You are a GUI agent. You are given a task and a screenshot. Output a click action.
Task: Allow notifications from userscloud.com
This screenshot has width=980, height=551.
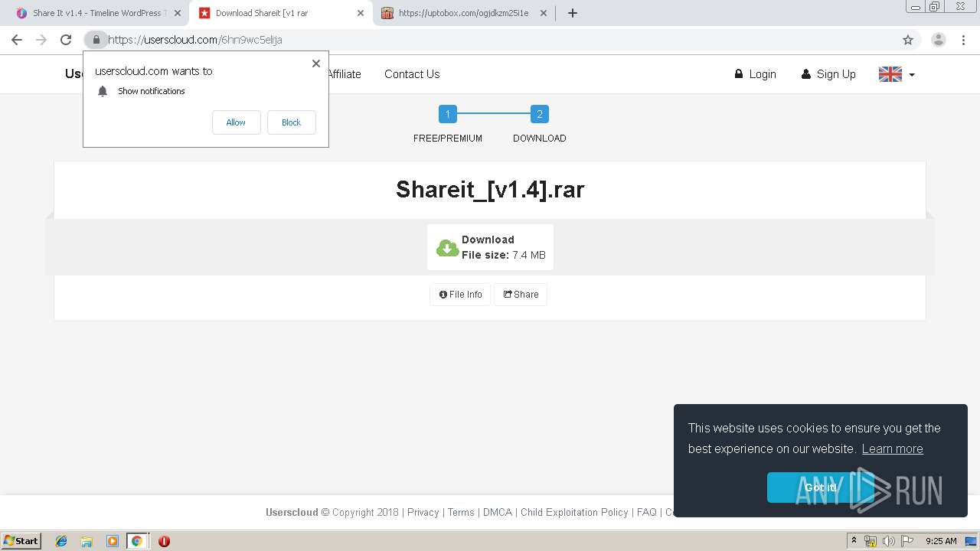coord(236,122)
